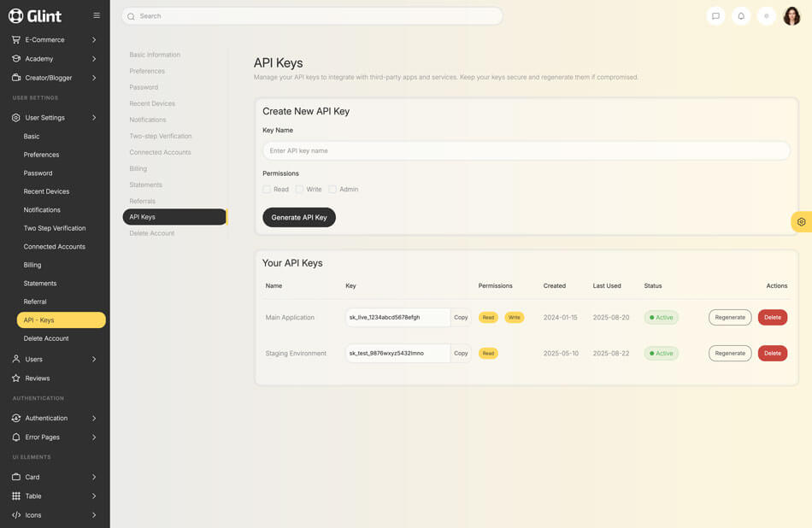Viewport: 812px width, 528px height.
Task: Toggle the theme mode sun icon
Action: [767, 16]
